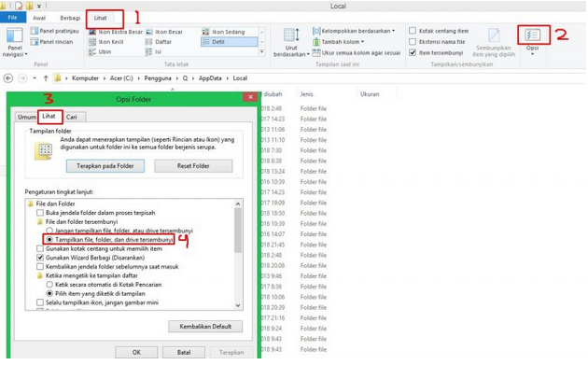Image resolution: width=588 pixels, height=365 pixels.
Task: Choose Ikon Besar layout
Action: pyautogui.click(x=164, y=32)
